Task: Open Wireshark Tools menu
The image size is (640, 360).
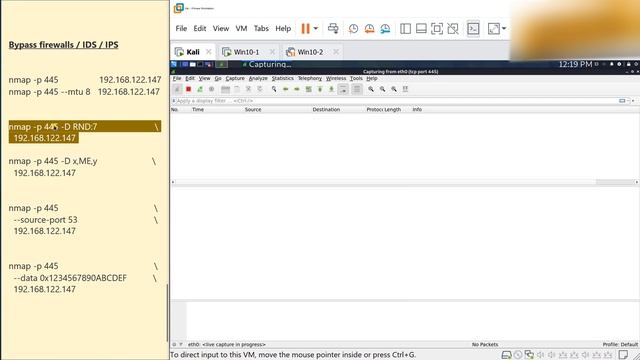Action: pyautogui.click(x=356, y=78)
